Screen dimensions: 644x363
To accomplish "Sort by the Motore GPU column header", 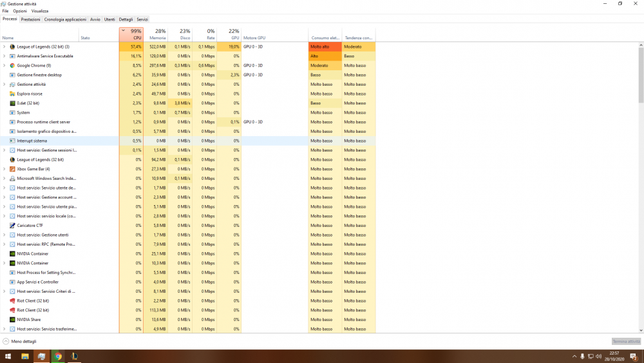I will [275, 35].
